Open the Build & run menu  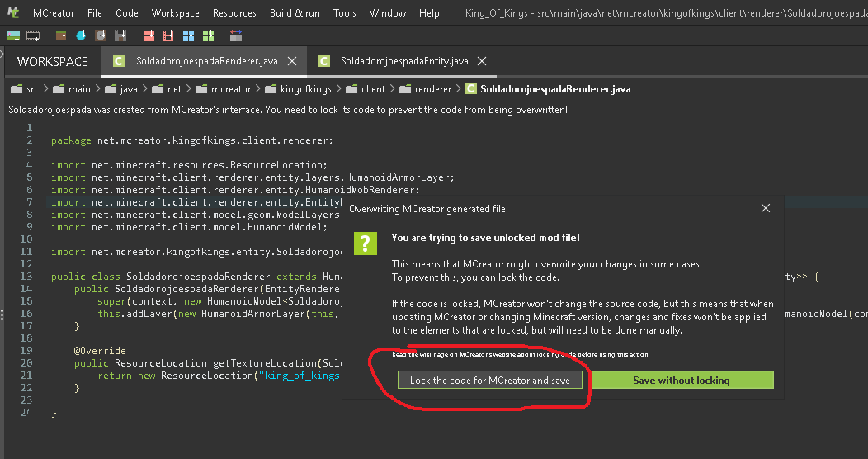pos(295,12)
